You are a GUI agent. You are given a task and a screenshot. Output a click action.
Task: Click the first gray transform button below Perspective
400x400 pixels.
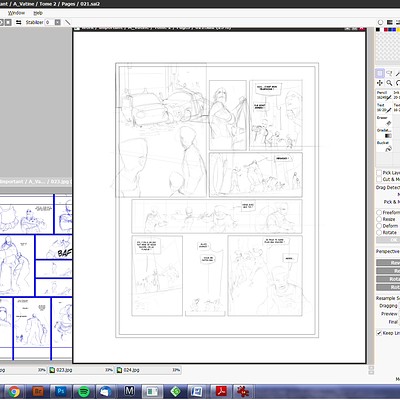pyautogui.click(x=388, y=263)
